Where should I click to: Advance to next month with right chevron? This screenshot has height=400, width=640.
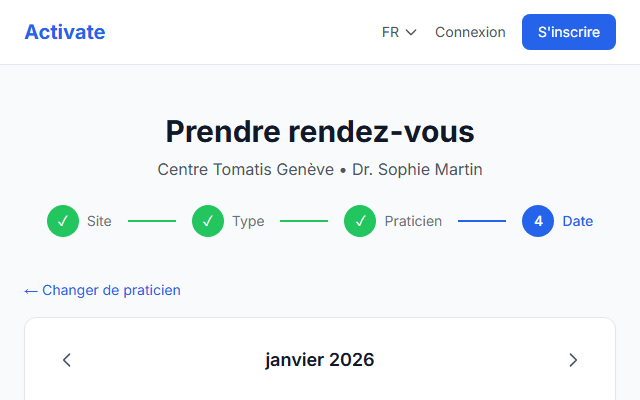point(573,360)
